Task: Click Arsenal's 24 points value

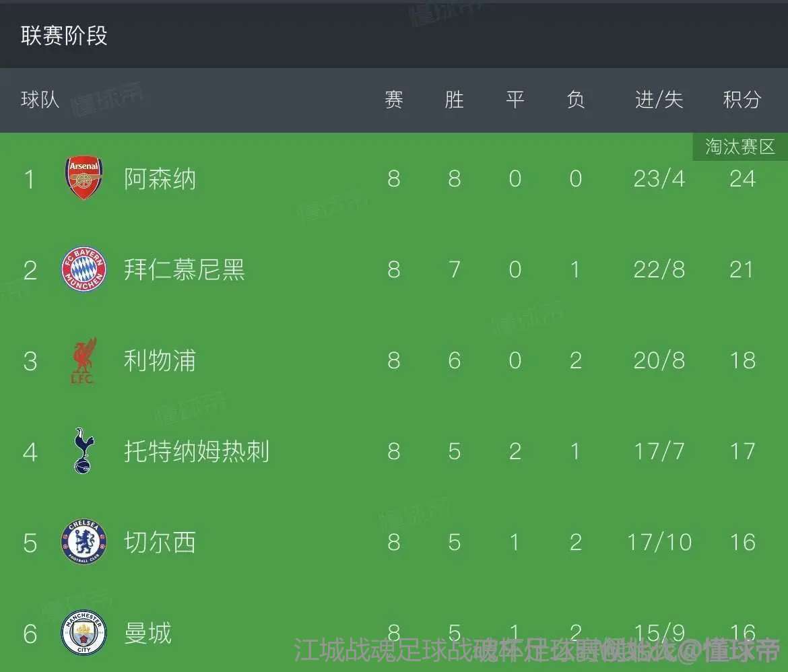Action: click(742, 179)
